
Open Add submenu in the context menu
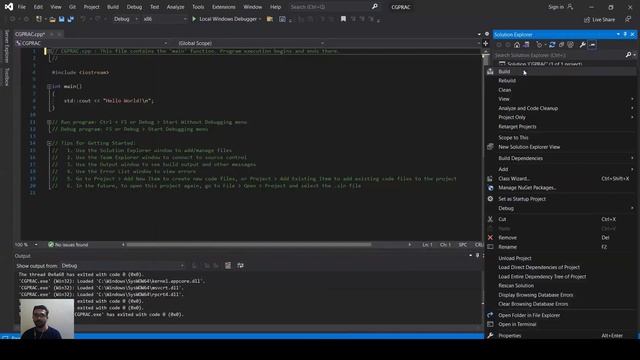(560, 169)
